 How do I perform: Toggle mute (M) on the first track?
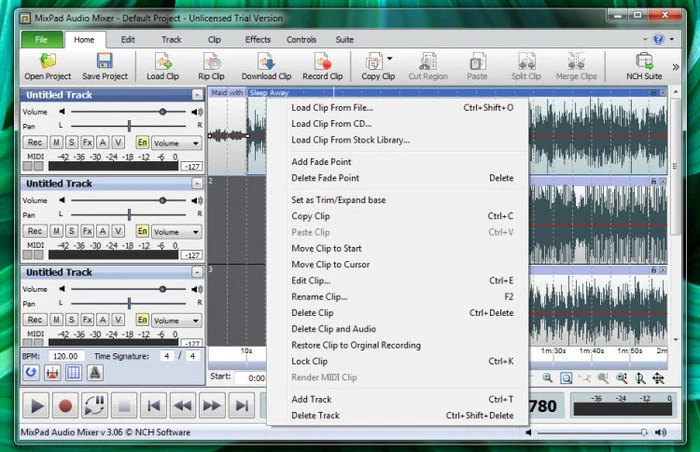coord(56,143)
